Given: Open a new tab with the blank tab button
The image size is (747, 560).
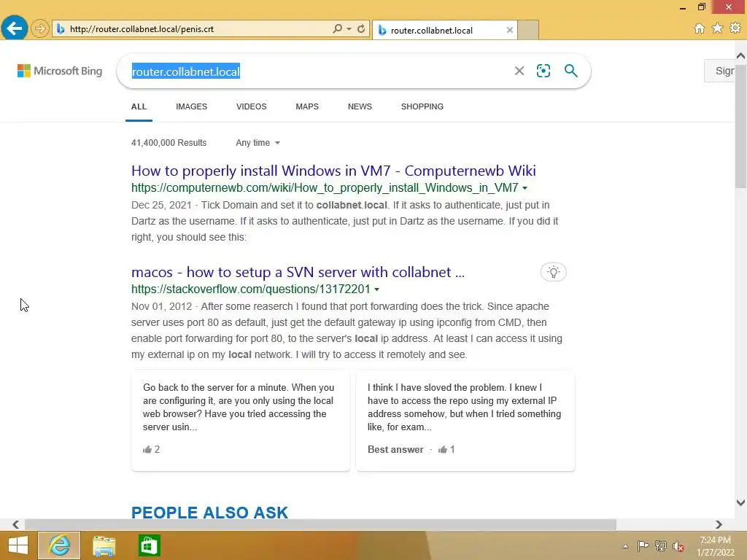Looking at the screenshot, I should click(528, 30).
